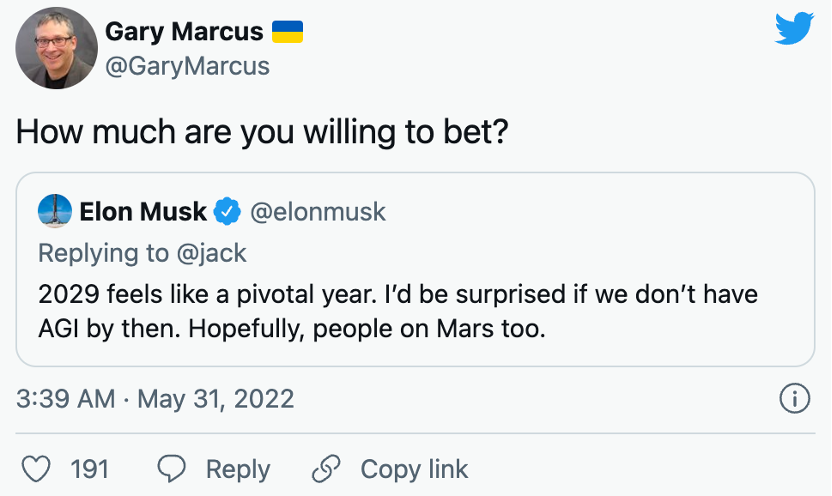Viewport: 832px width, 496px height.
Task: Click the Twitter bird logo
Action: coord(794,29)
